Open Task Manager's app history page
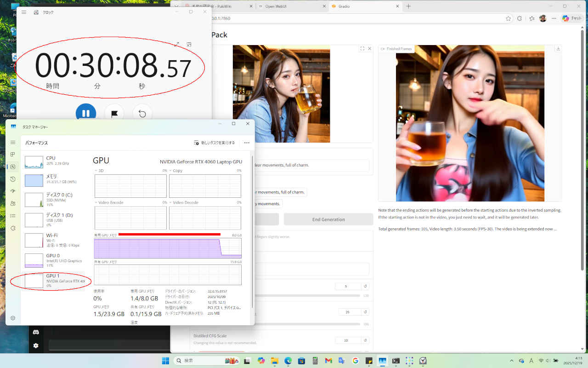Screen dimensions: 588x368 (x=13, y=179)
